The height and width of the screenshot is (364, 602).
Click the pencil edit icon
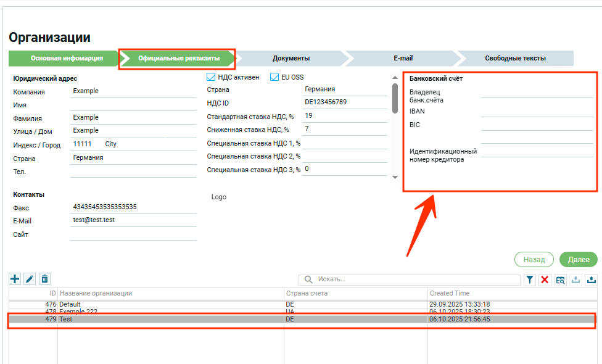30,279
